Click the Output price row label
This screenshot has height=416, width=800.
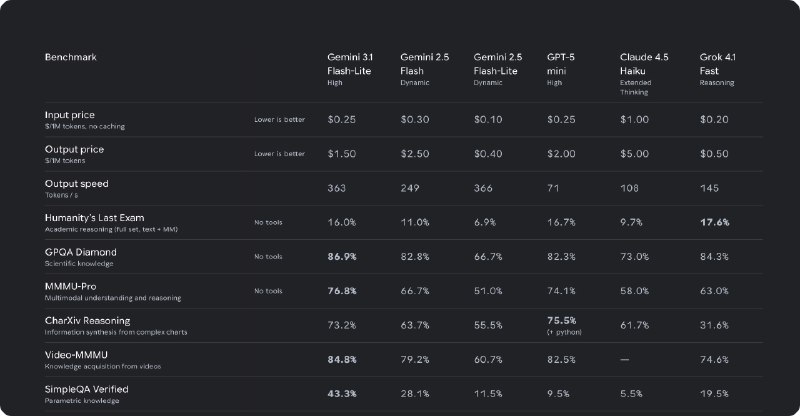point(75,149)
